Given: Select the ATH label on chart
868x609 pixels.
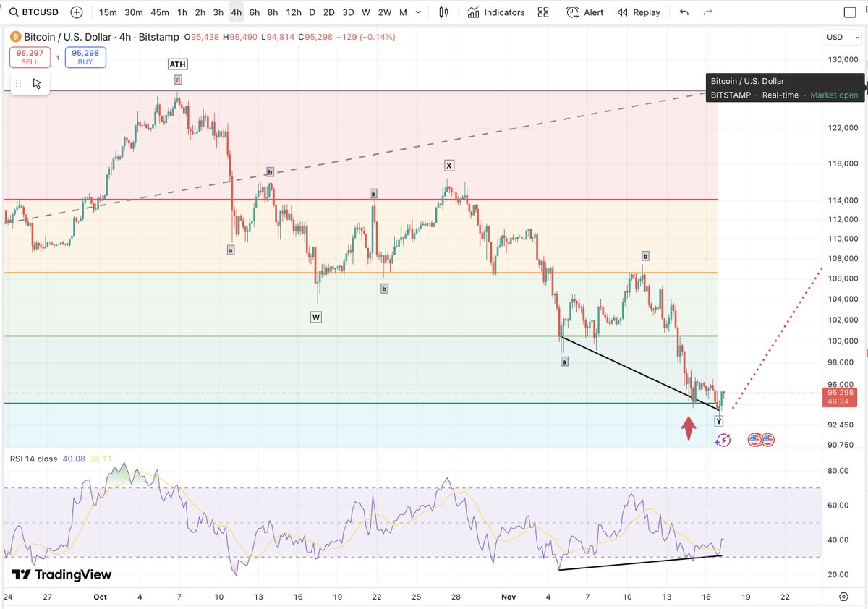Looking at the screenshot, I should coord(177,64).
